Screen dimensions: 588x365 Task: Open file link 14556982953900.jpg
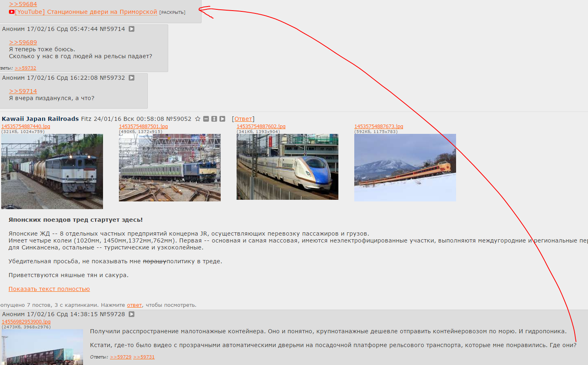pyautogui.click(x=26, y=322)
